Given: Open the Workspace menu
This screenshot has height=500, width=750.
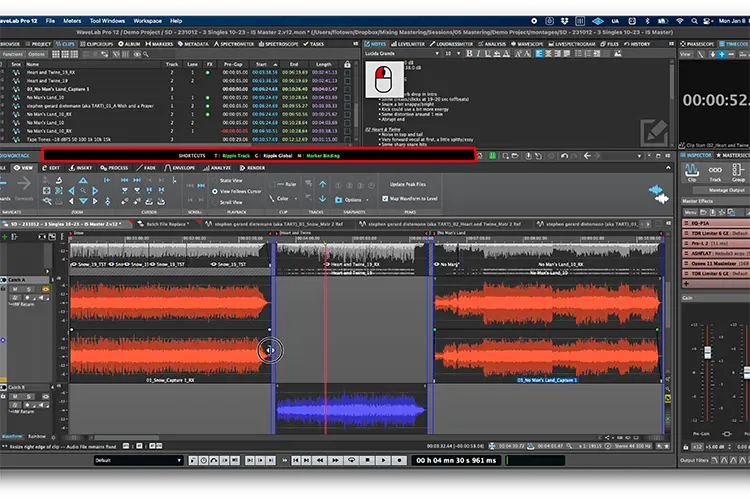Looking at the screenshot, I should point(147,21).
